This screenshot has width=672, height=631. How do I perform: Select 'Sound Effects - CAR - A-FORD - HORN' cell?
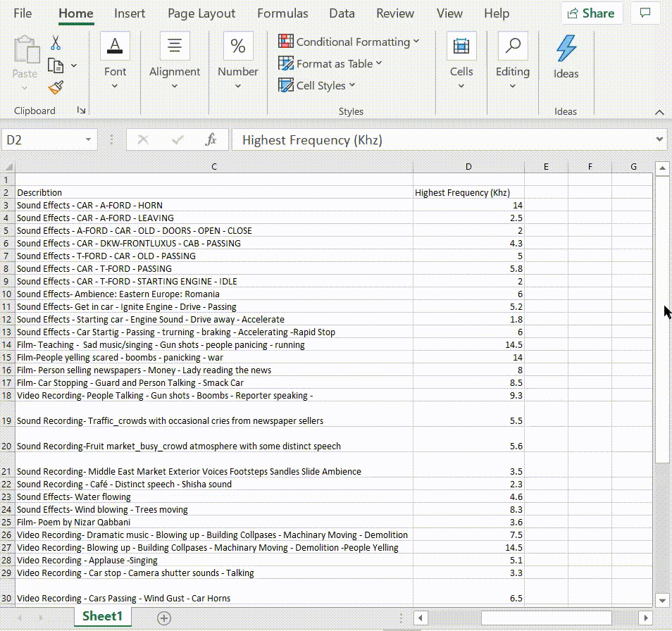point(214,205)
